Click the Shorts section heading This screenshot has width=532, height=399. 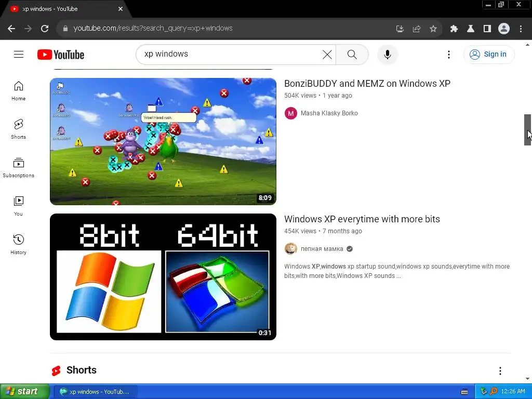pos(82,370)
